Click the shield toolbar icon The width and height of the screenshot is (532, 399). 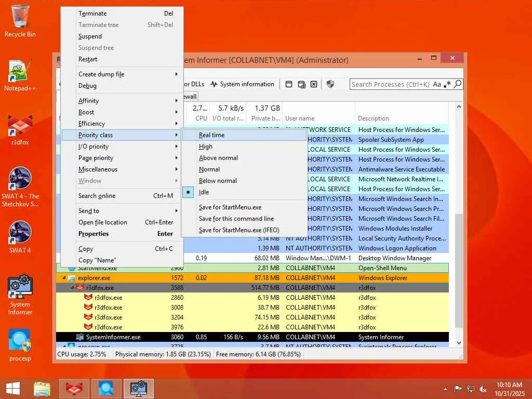click(x=330, y=84)
